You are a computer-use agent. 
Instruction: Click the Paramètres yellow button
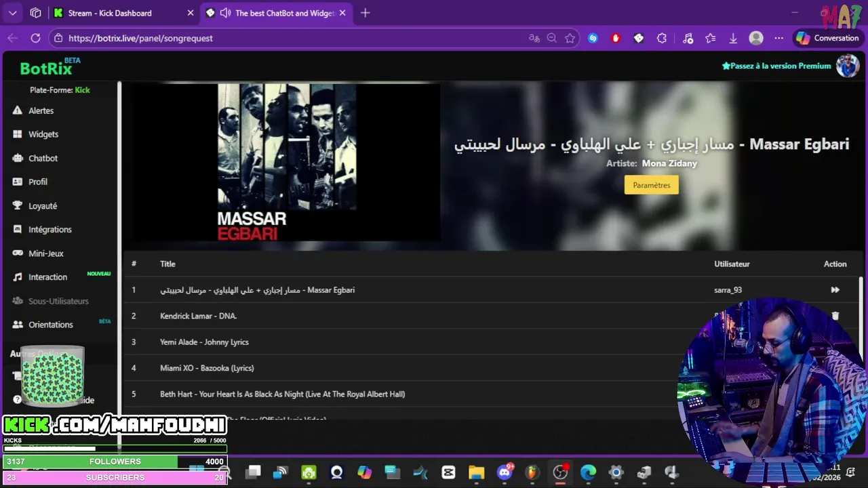click(651, 185)
